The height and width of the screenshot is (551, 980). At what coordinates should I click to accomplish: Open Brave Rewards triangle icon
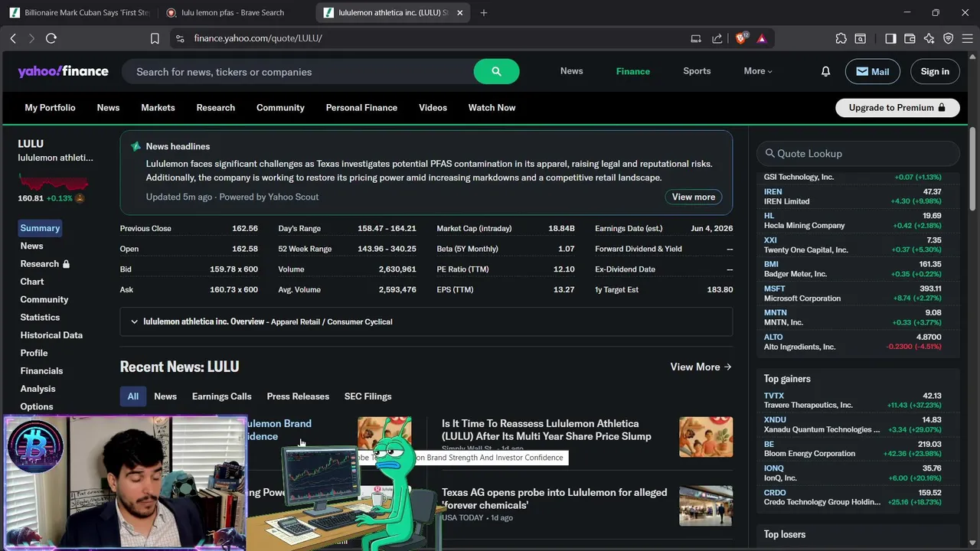tap(762, 38)
